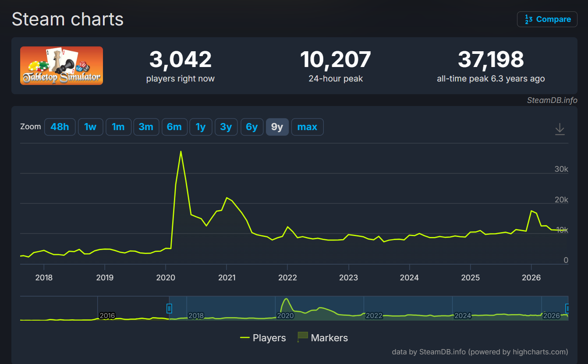The width and height of the screenshot is (588, 364).
Task: Click the 20k y-axis label
Action: (x=561, y=200)
